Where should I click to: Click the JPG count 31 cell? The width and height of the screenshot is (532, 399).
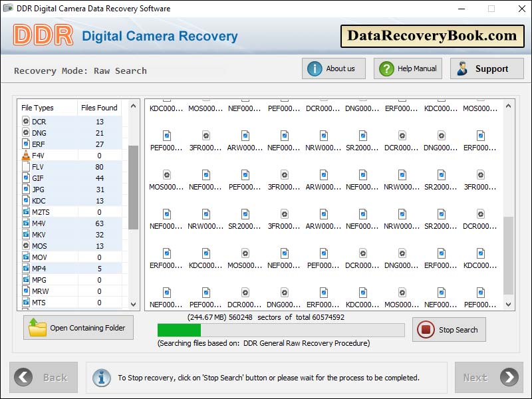(99, 190)
